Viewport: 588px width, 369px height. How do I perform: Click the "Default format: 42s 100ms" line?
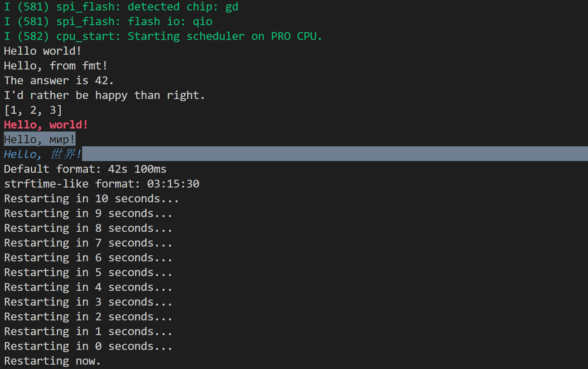point(85,169)
